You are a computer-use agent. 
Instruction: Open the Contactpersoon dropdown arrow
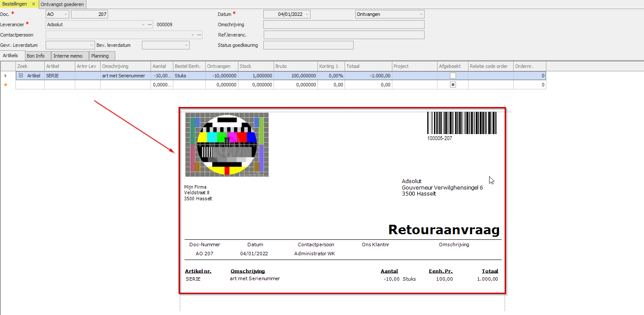193,35
